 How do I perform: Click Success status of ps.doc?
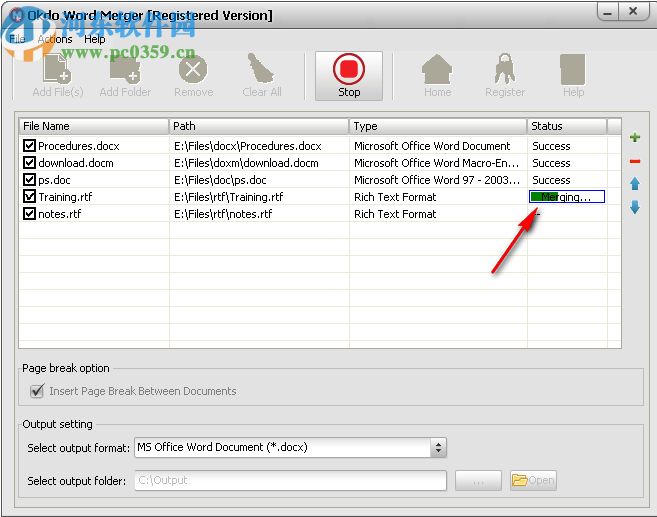tap(551, 180)
